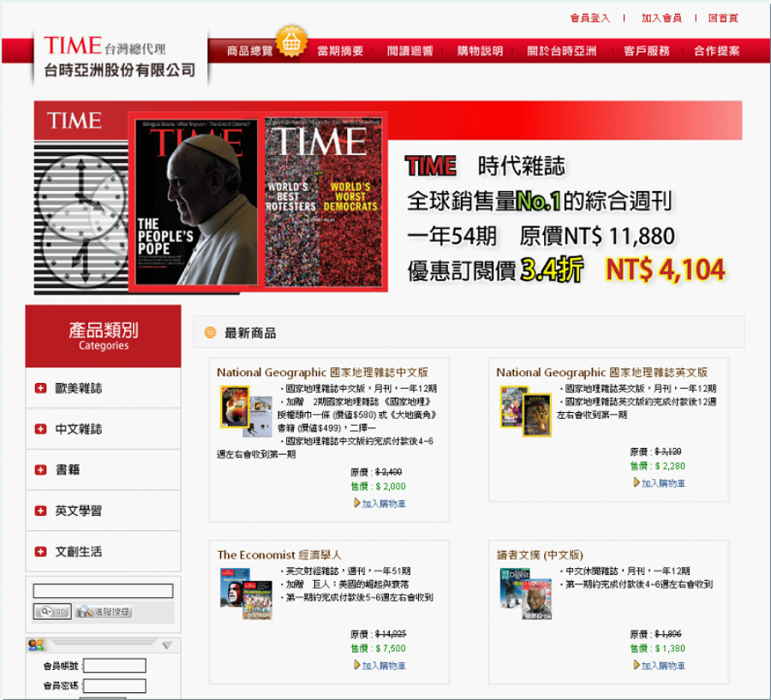Click the $ 1,380 sale price

pos(670,649)
